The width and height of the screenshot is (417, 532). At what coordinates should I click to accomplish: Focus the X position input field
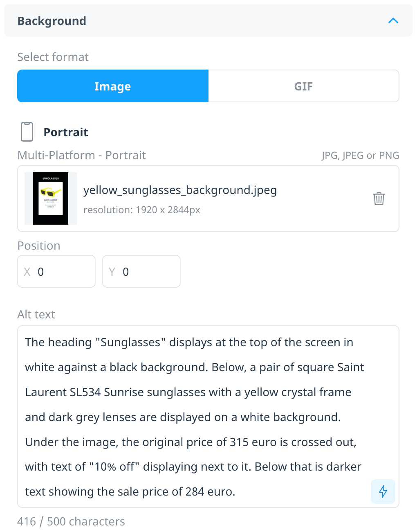click(x=56, y=271)
